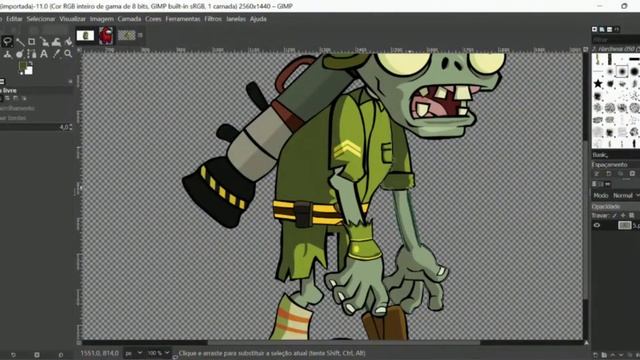The height and width of the screenshot is (360, 640).
Task: Adjust the Espaçamento brush spacing slider
Action: (616, 165)
